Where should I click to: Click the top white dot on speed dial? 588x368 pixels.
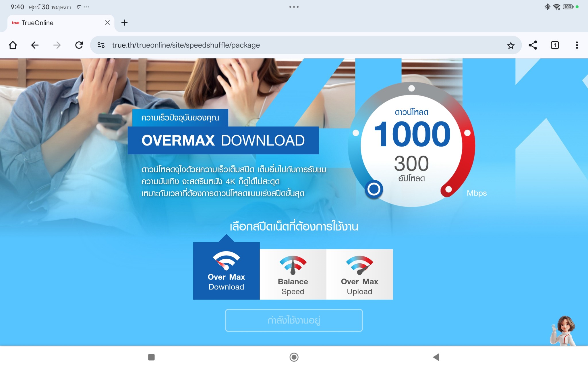(411, 88)
